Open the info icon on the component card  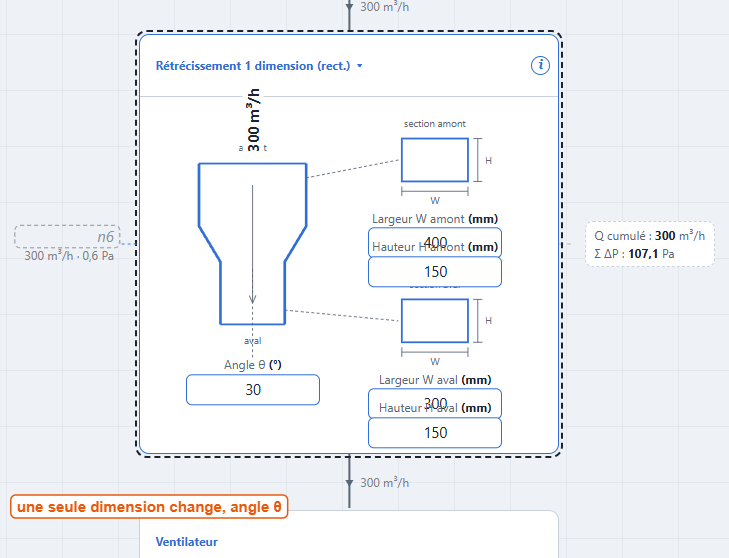[540, 65]
